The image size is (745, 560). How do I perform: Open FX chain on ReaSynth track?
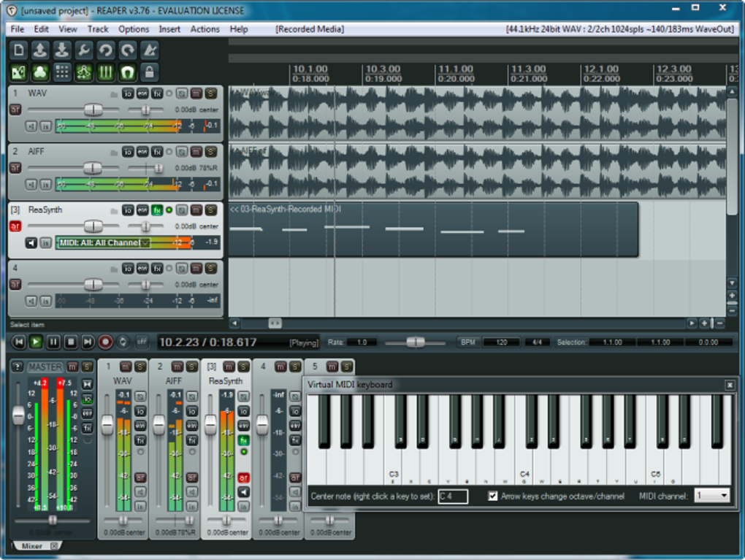tap(157, 210)
